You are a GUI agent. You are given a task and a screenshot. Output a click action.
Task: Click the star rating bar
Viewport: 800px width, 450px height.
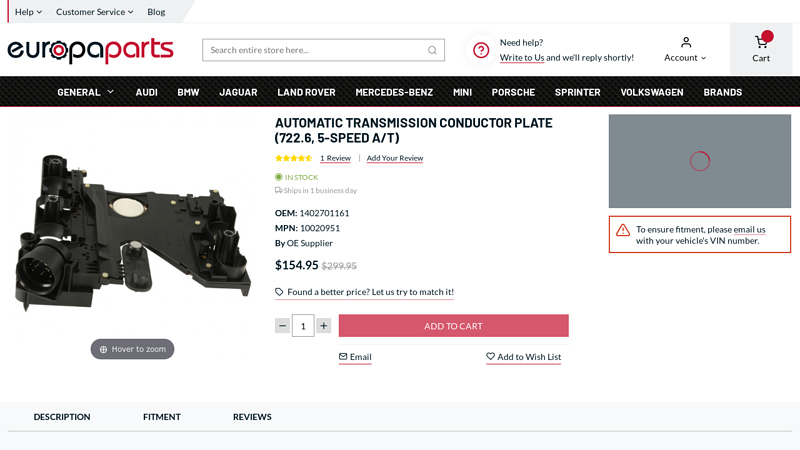coord(294,158)
